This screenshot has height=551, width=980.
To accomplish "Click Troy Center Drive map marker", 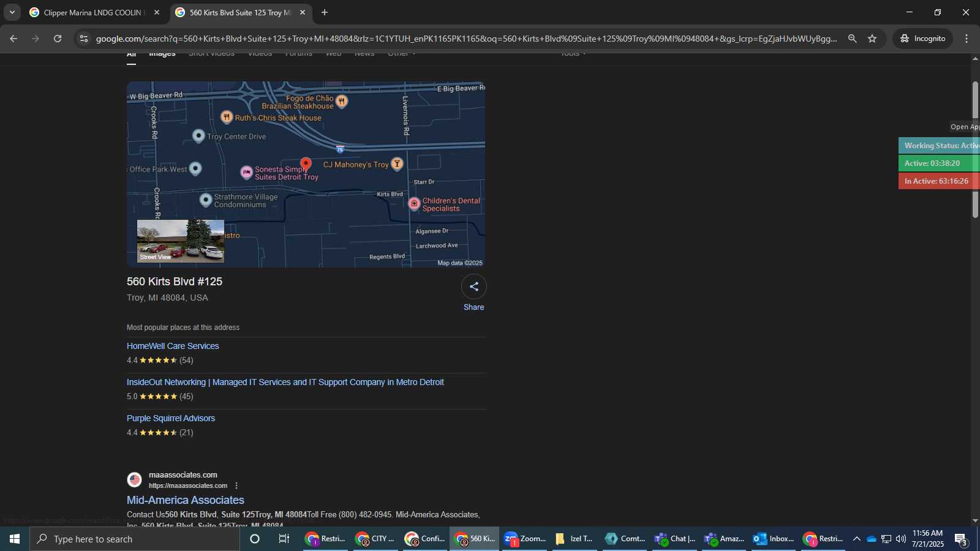I will pyautogui.click(x=198, y=136).
